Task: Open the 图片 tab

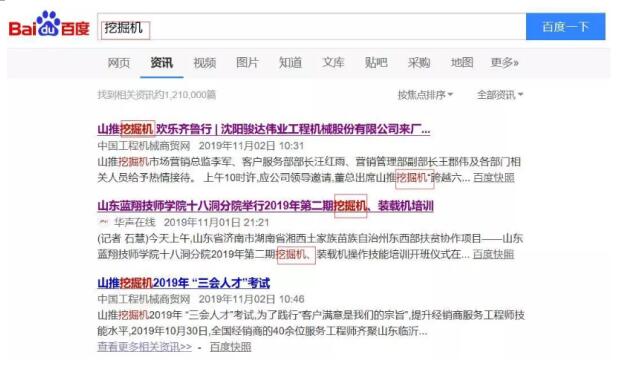Action: tap(247, 62)
